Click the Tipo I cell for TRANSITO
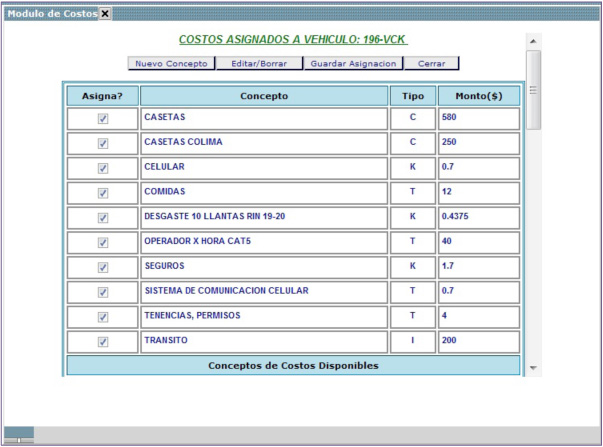 [413, 342]
